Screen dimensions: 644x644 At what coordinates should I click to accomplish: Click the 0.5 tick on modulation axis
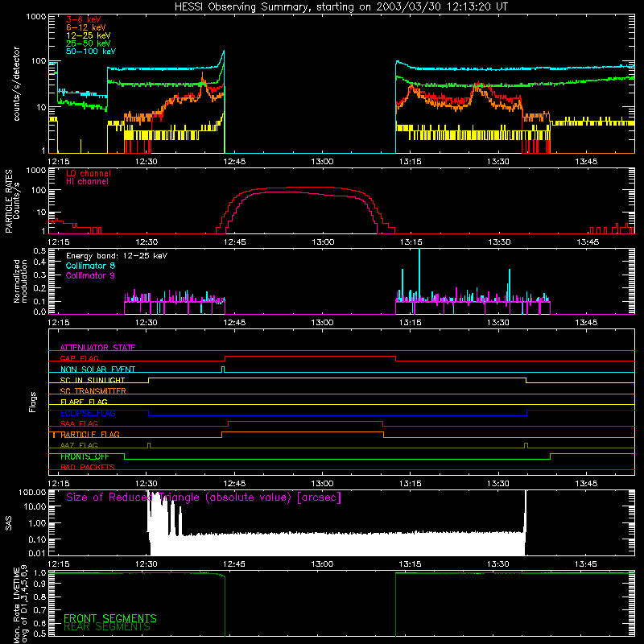tap(39, 250)
